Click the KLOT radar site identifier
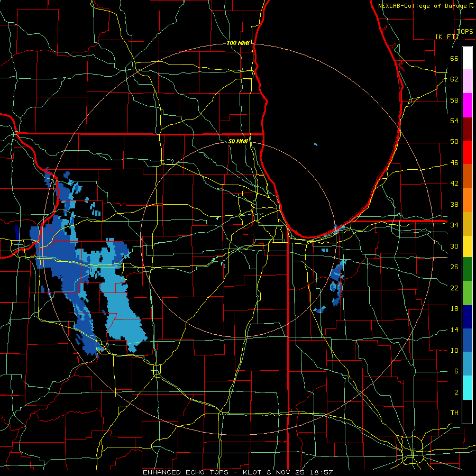The image size is (476, 476). [x=252, y=472]
